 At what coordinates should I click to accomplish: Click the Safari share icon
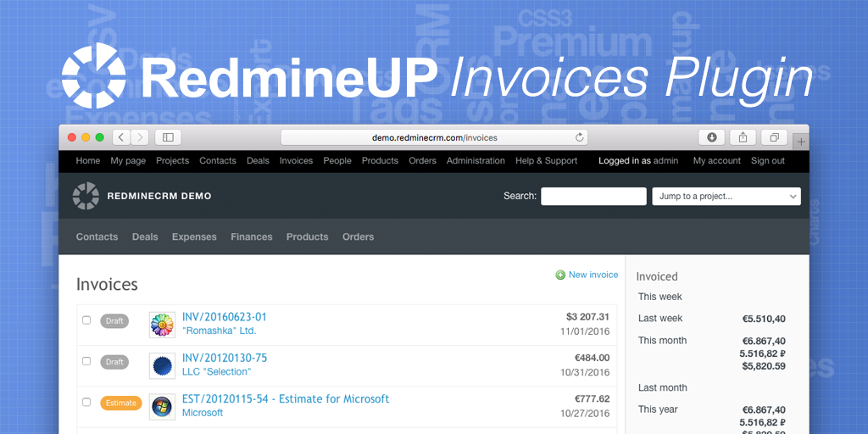pos(743,137)
